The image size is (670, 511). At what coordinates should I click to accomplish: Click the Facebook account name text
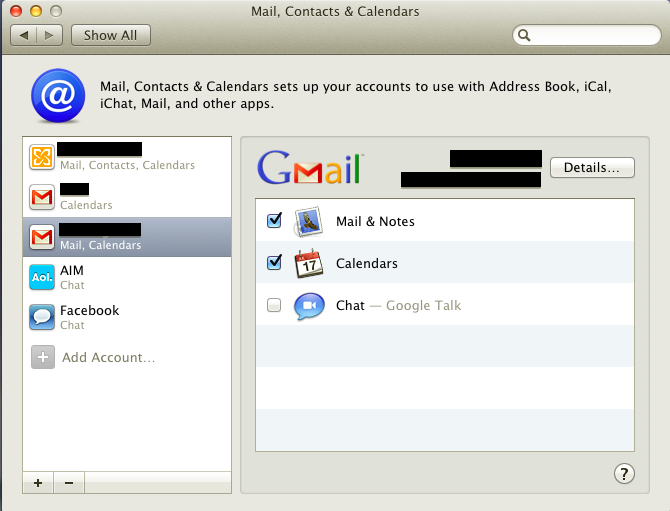90,310
